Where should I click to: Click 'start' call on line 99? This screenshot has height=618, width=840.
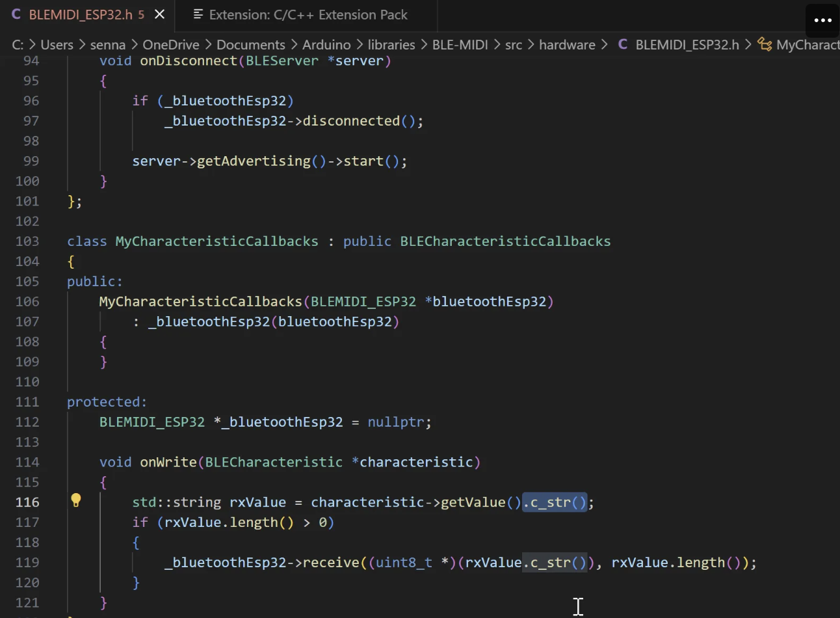[x=363, y=161]
